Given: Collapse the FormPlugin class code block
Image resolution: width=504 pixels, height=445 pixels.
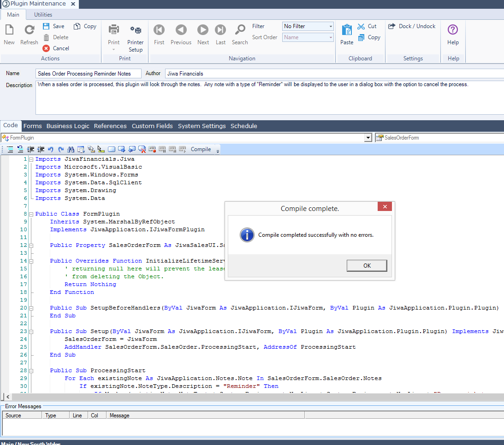Looking at the screenshot, I should pyautogui.click(x=31, y=214).
